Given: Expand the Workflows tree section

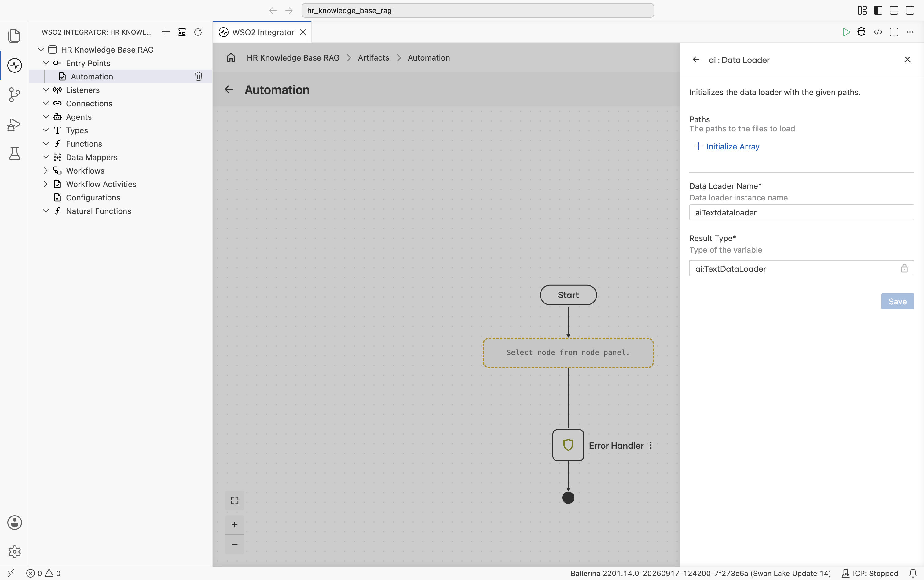Looking at the screenshot, I should [x=46, y=170].
